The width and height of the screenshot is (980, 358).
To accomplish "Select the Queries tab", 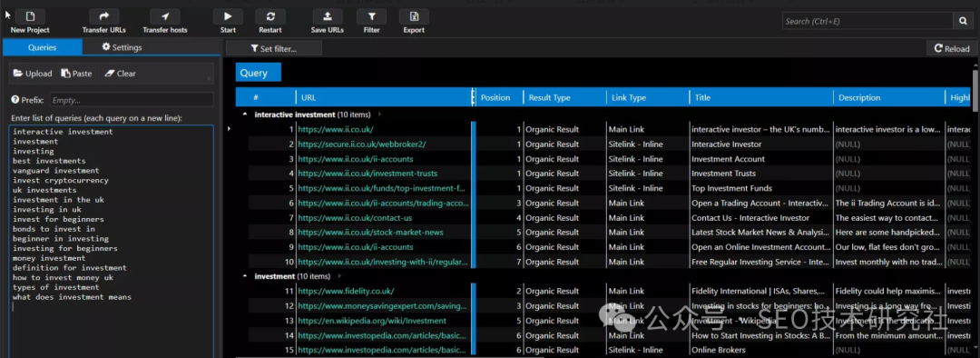I will pos(42,47).
